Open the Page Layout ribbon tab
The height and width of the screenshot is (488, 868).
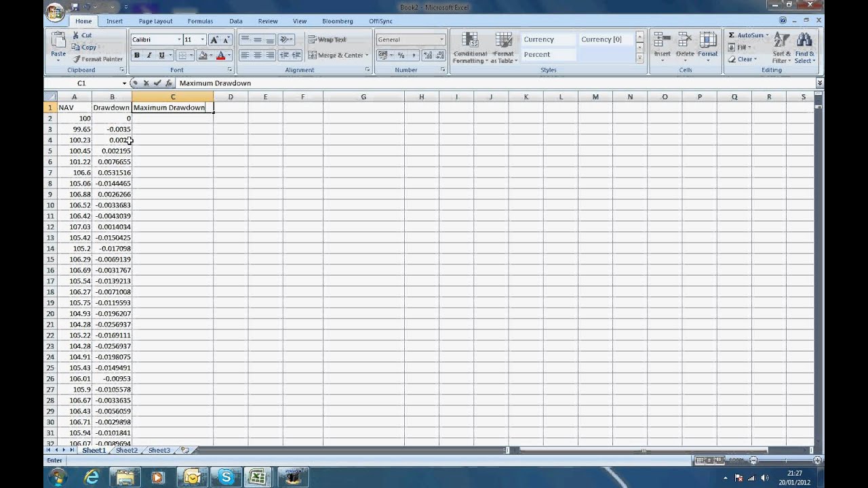pos(155,21)
